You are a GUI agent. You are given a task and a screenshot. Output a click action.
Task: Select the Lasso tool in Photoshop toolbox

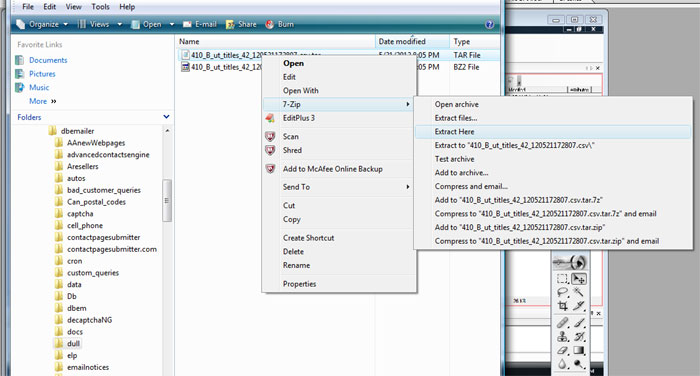(562, 292)
